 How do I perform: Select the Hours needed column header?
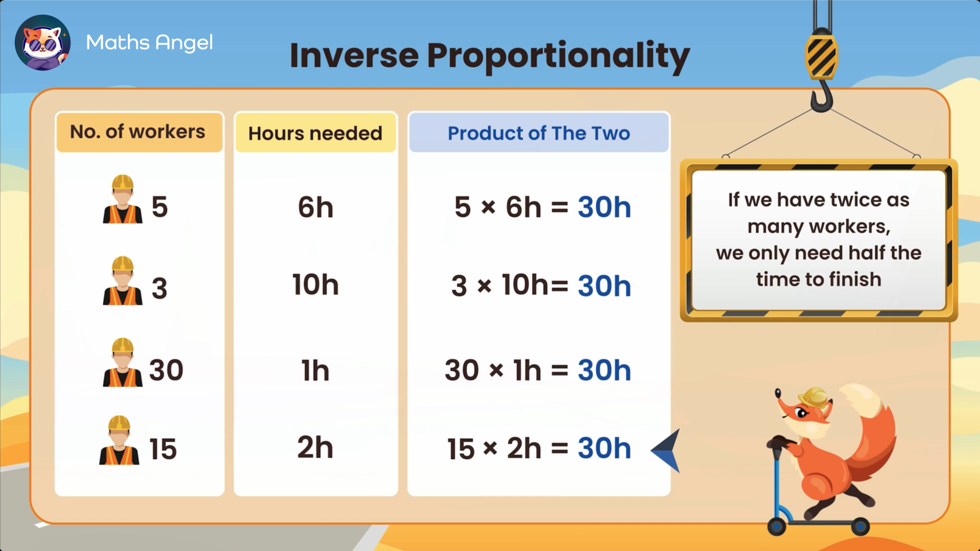pos(315,133)
